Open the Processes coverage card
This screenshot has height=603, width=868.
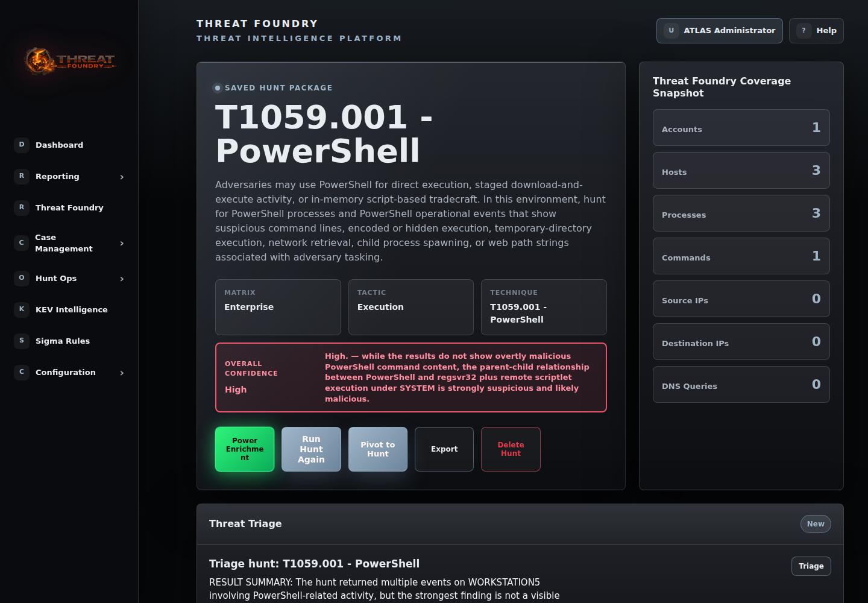pyautogui.click(x=741, y=213)
